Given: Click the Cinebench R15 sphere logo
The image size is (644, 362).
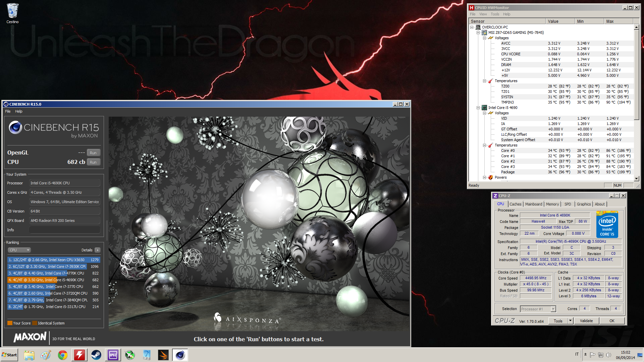Looking at the screenshot, I should [15, 128].
